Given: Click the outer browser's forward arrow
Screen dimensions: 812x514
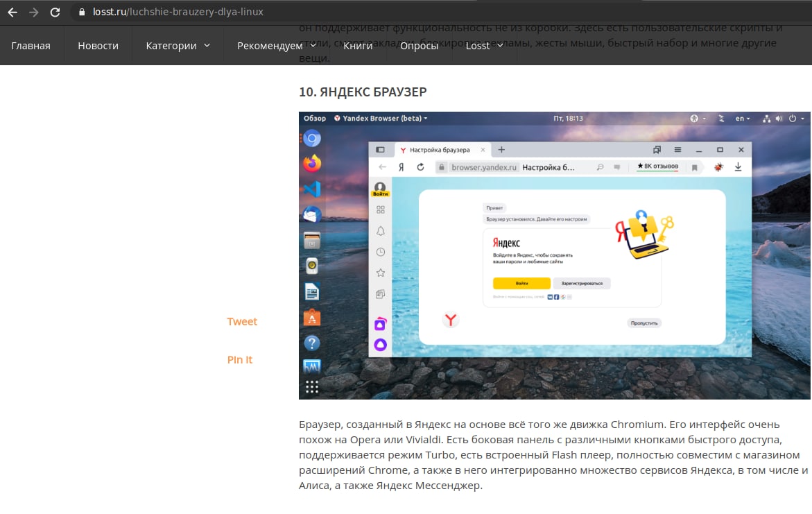Looking at the screenshot, I should click(34, 12).
